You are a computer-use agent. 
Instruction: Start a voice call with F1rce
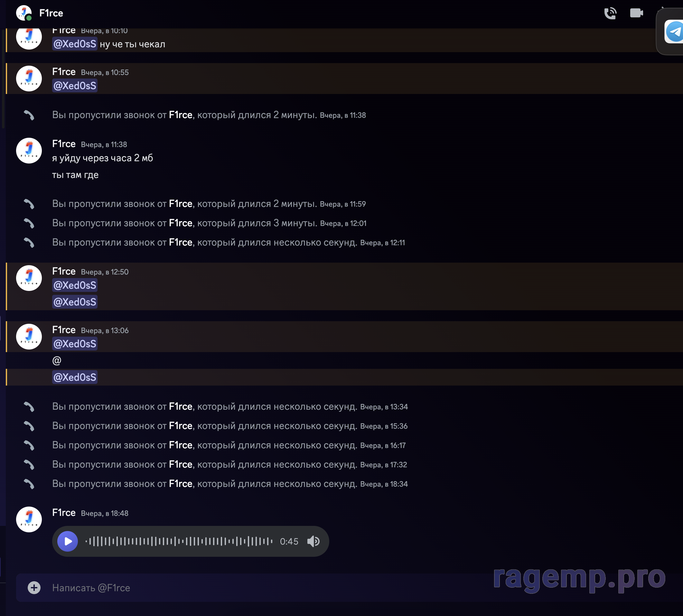click(x=610, y=13)
